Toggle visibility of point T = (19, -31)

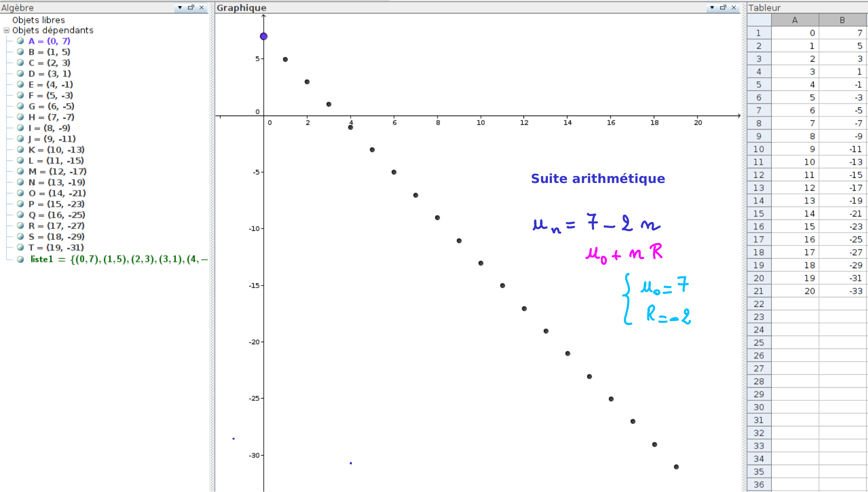[x=20, y=247]
